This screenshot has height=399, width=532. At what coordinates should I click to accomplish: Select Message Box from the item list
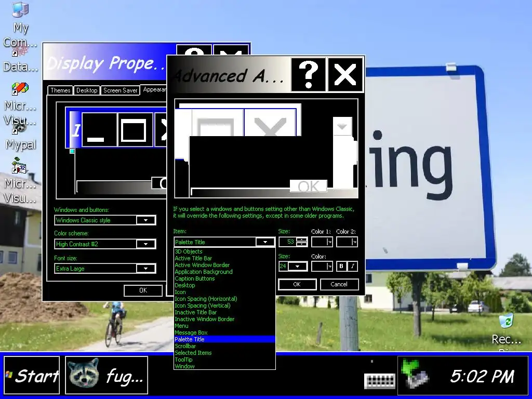tap(224, 332)
